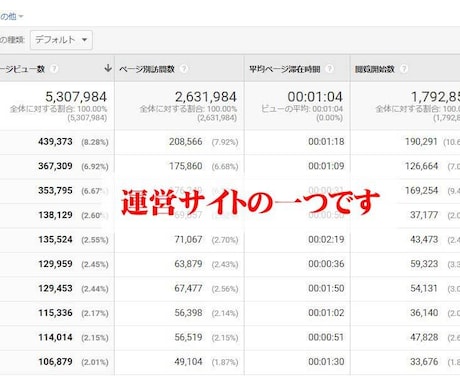Open the デフォルト sort type dropdown
The height and width of the screenshot is (380, 460).
click(61, 40)
